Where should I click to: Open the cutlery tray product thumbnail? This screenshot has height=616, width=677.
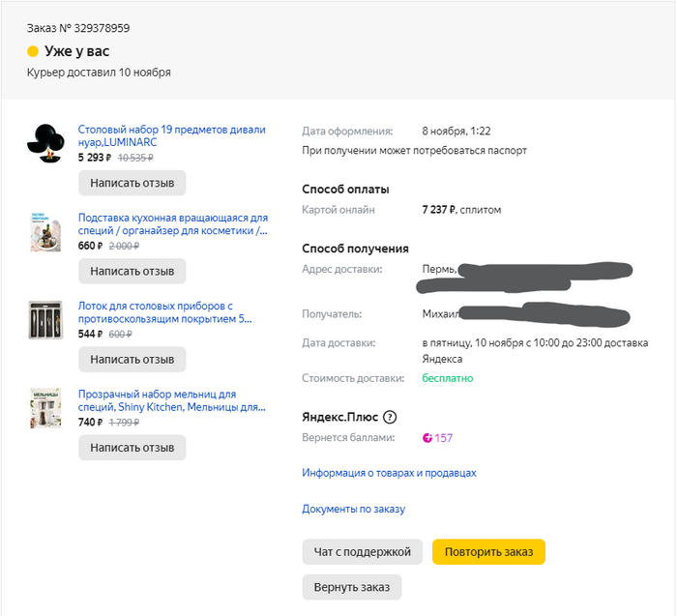[44, 319]
